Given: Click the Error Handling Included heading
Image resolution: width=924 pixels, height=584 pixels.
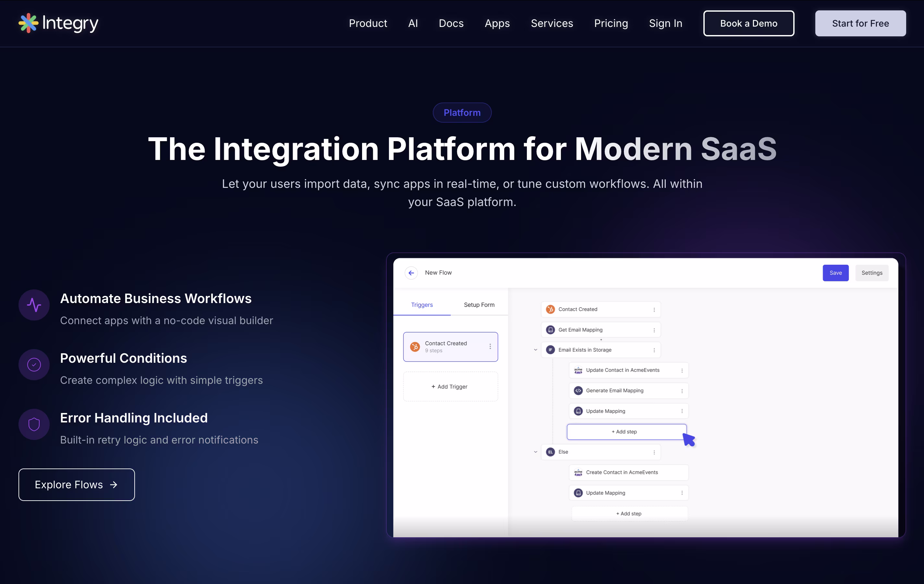Looking at the screenshot, I should click(134, 418).
